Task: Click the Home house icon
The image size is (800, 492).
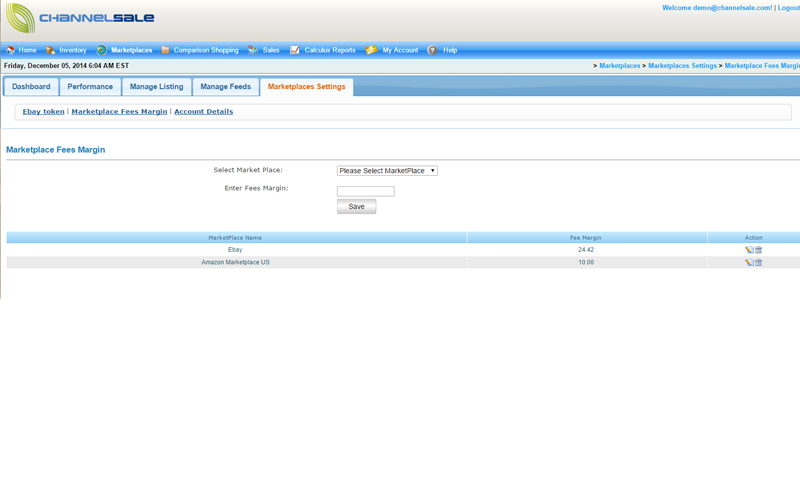Action: coord(10,50)
